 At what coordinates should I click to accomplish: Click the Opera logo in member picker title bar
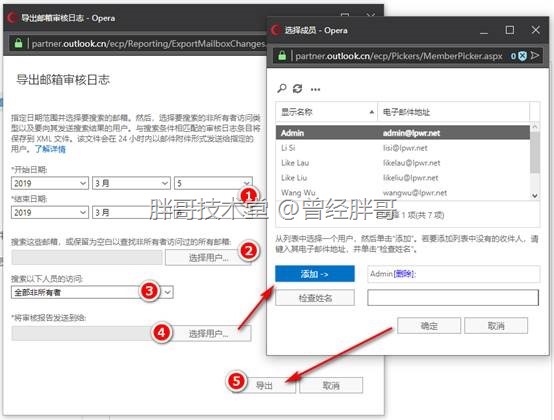(x=276, y=30)
